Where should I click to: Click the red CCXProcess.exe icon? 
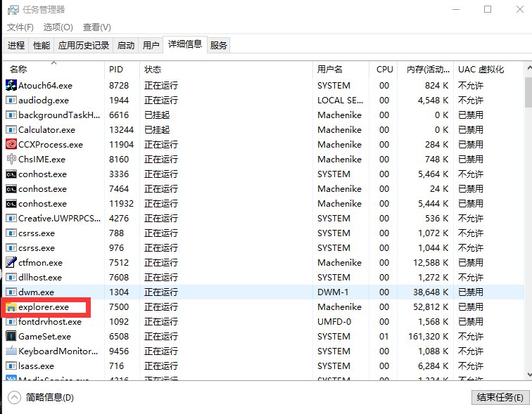(x=11, y=144)
